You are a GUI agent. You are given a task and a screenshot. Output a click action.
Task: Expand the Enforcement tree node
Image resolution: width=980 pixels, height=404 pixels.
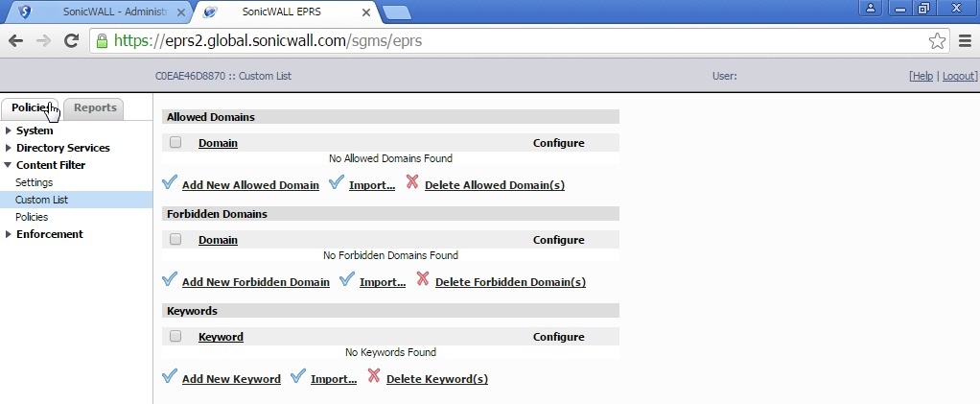[x=9, y=234]
